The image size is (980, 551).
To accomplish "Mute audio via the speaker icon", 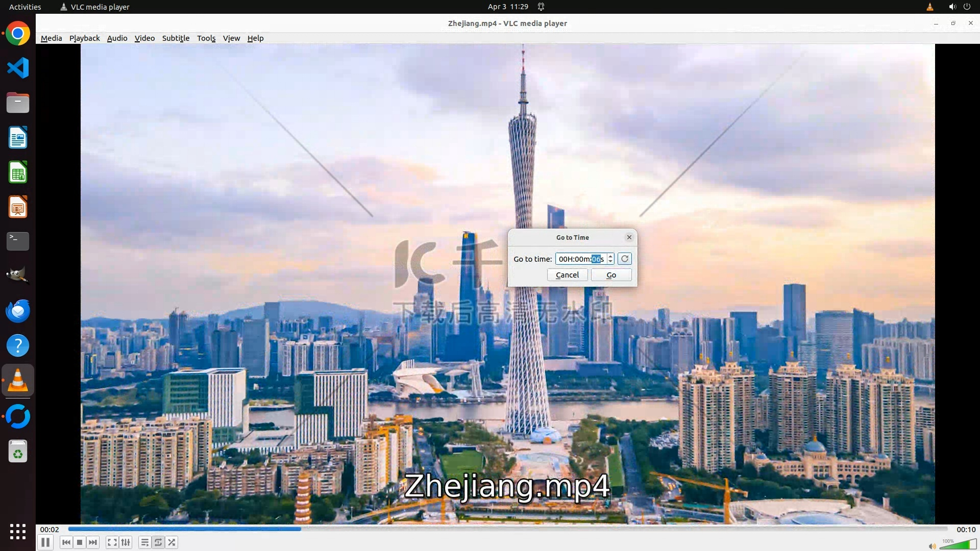I will (932, 546).
